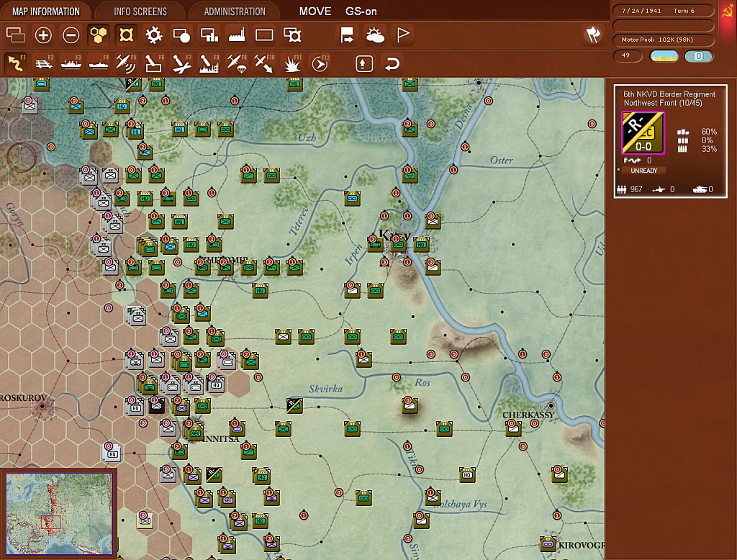
Task: Select F10 air transfer mode
Action: pyautogui.click(x=264, y=63)
